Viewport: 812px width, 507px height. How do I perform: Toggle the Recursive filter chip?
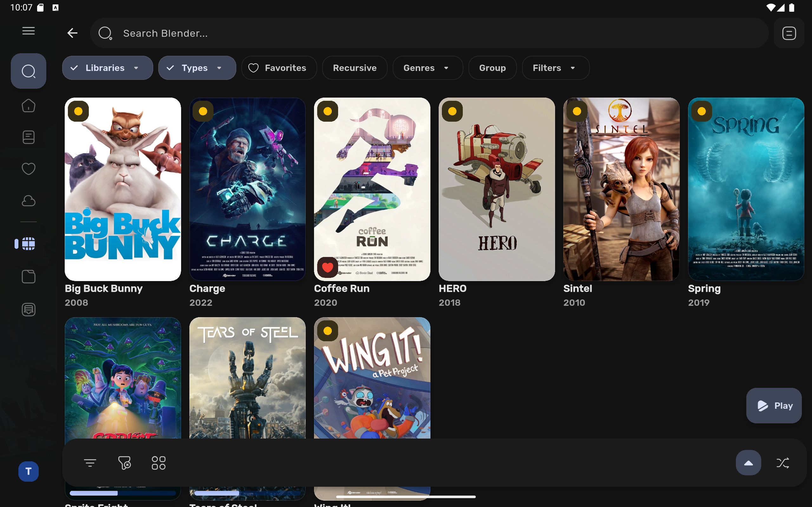pos(355,68)
